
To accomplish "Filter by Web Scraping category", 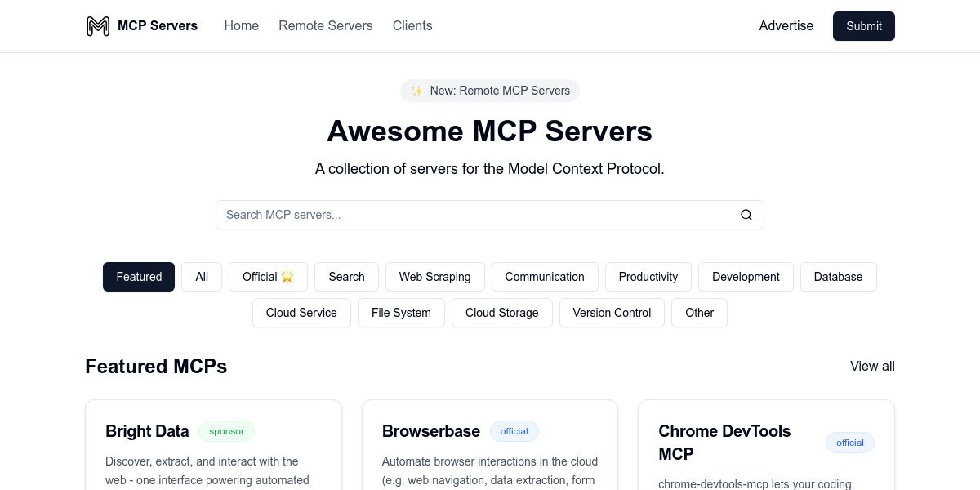I will click(x=434, y=277).
